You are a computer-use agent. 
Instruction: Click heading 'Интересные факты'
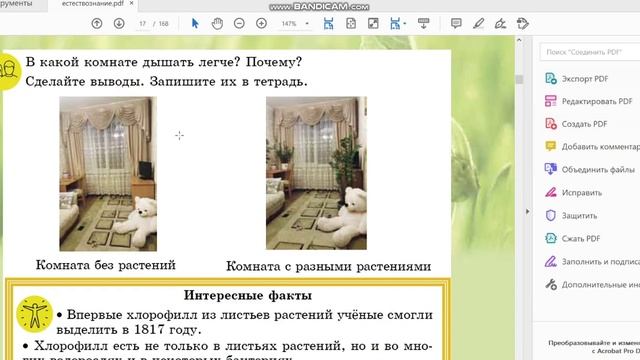pyautogui.click(x=248, y=295)
